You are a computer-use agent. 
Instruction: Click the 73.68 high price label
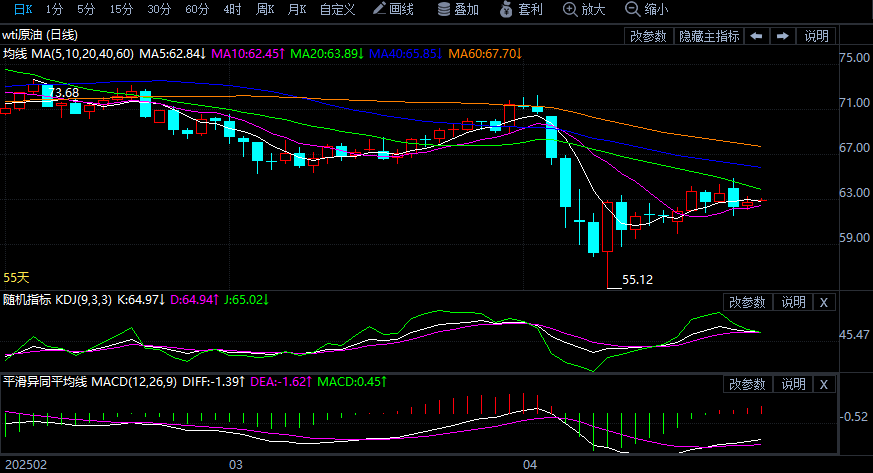click(63, 92)
